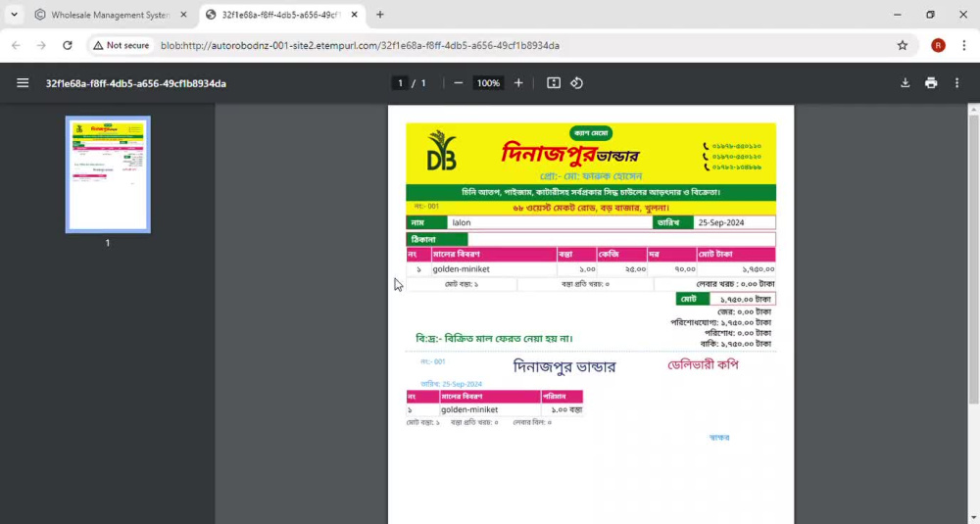
Task: Click the customer name 'lalon'
Action: 462,222
